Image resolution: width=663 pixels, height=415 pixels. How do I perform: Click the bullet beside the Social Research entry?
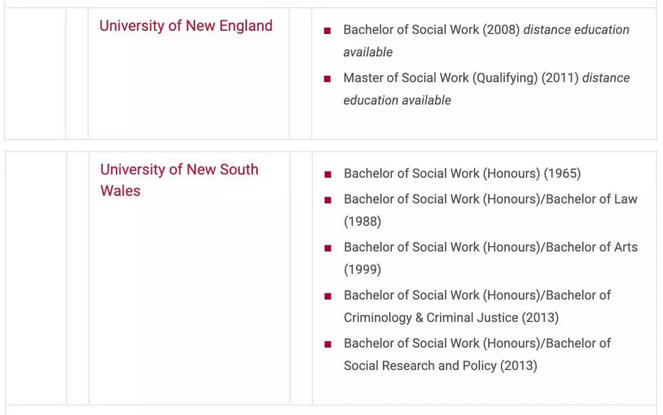[327, 345]
